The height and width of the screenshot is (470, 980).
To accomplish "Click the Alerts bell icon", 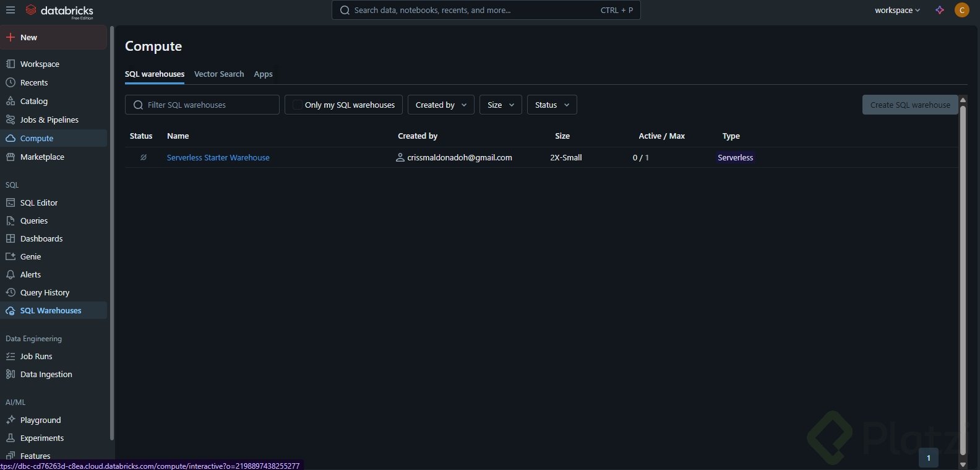I will pyautogui.click(x=11, y=275).
